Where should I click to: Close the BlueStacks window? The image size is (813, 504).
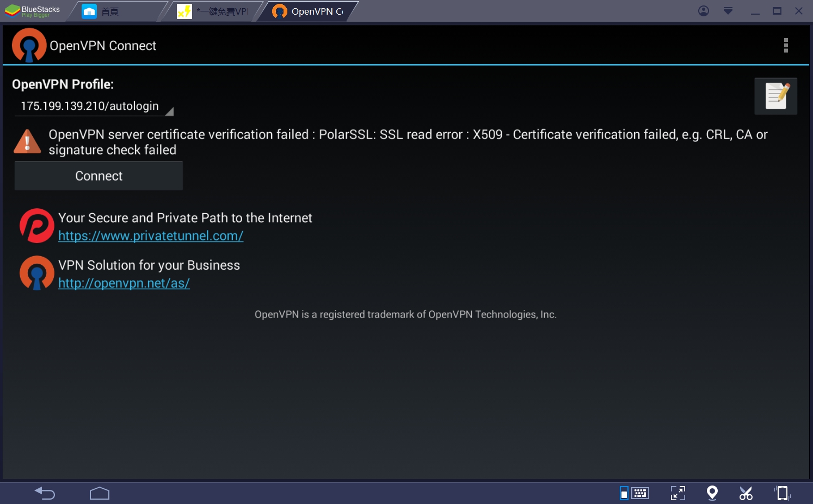point(799,11)
